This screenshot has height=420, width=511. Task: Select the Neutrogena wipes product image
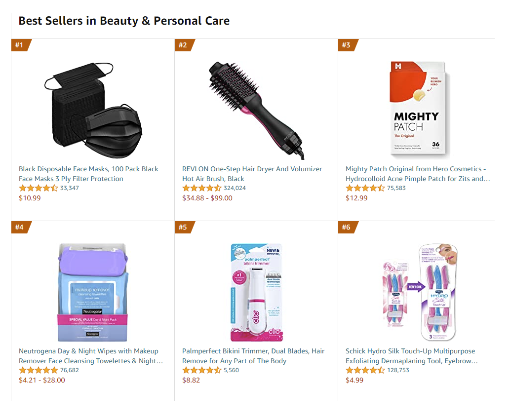coord(93,292)
